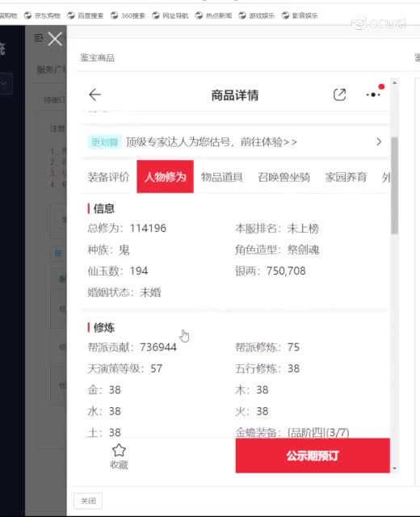Expand the 顶级专家达人 banner chevron
Image resolution: width=420 pixels, height=517 pixels.
pos(379,142)
